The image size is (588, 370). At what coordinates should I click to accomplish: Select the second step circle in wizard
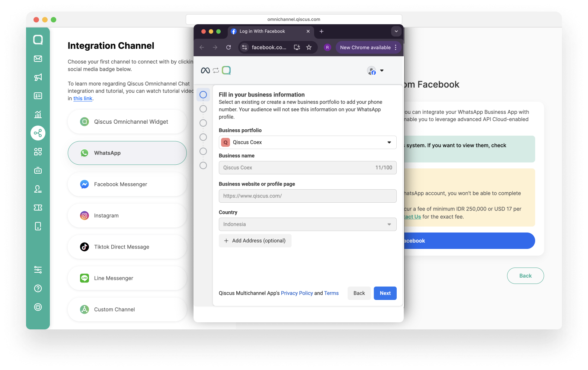click(203, 109)
